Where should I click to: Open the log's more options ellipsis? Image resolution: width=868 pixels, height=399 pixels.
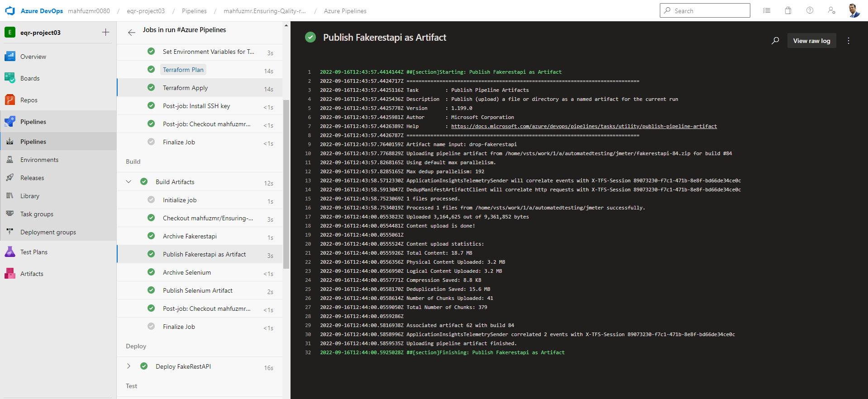[x=849, y=41]
